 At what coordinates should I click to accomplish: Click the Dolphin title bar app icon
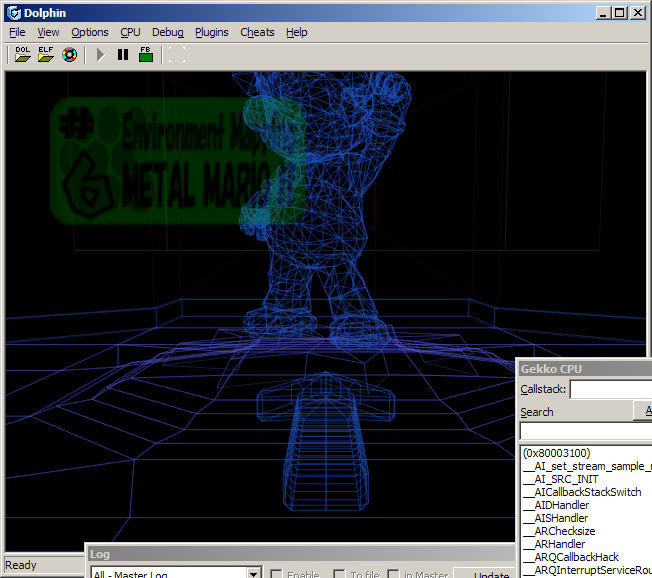pos(14,13)
